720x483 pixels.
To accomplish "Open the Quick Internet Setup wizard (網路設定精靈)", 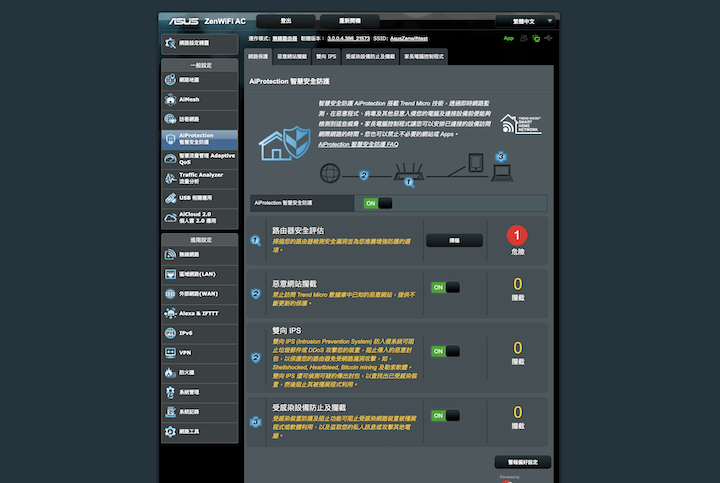I will 199,43.
